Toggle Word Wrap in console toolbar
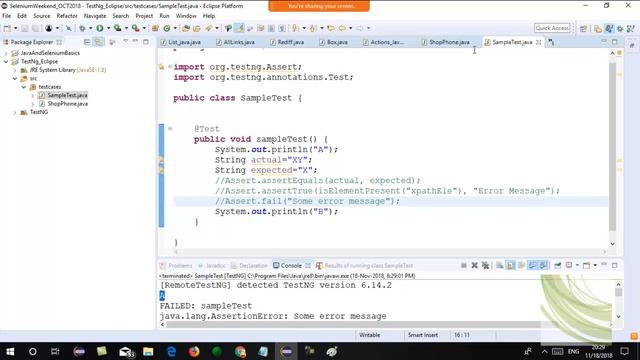 click(x=522, y=265)
